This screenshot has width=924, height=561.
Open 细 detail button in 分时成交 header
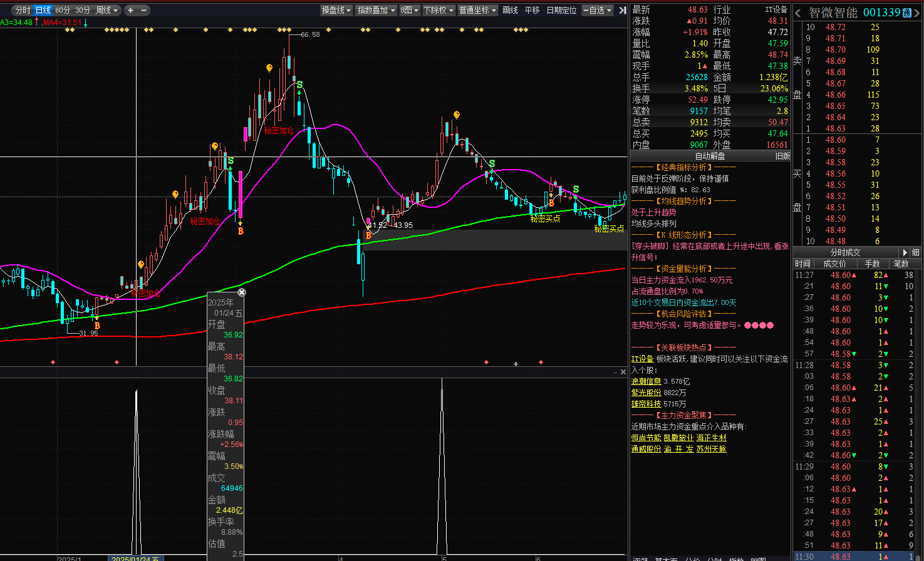pos(916,252)
